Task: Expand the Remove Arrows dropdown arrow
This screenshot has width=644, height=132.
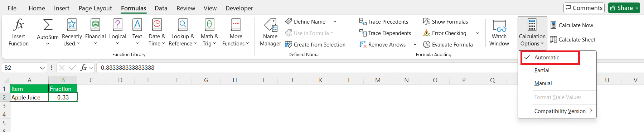Action: 415,45
